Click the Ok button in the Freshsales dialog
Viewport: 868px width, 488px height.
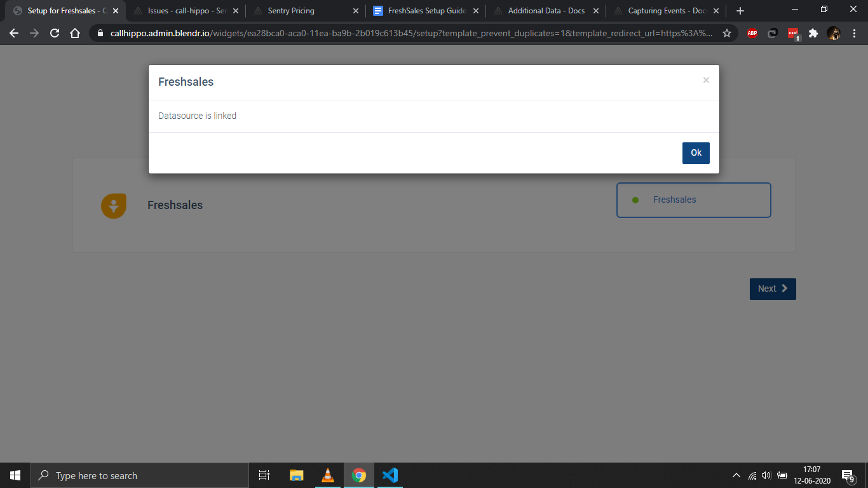[x=696, y=152]
